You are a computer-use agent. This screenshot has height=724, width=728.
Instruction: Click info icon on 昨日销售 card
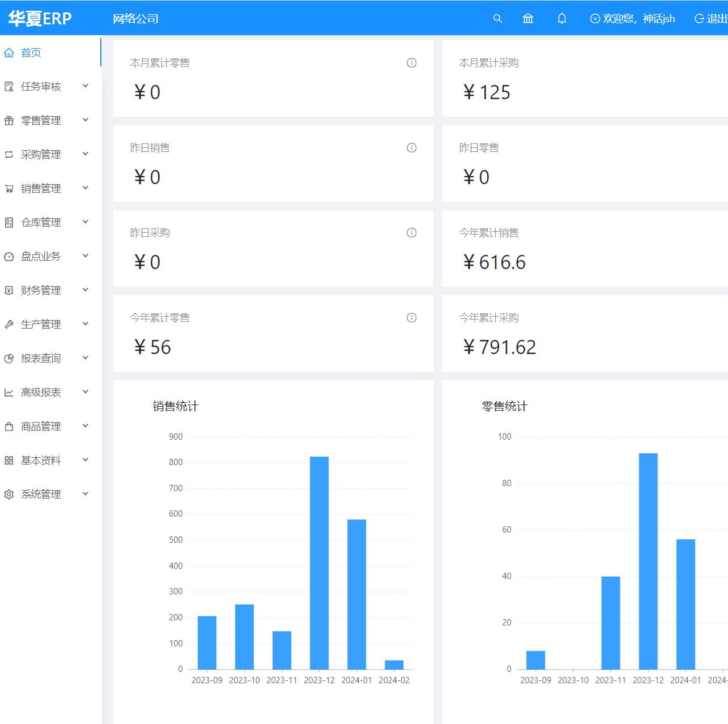tap(412, 148)
